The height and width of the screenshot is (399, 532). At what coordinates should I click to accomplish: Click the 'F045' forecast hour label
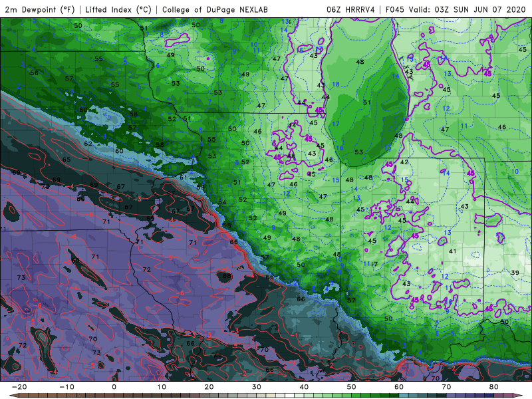[x=394, y=9]
